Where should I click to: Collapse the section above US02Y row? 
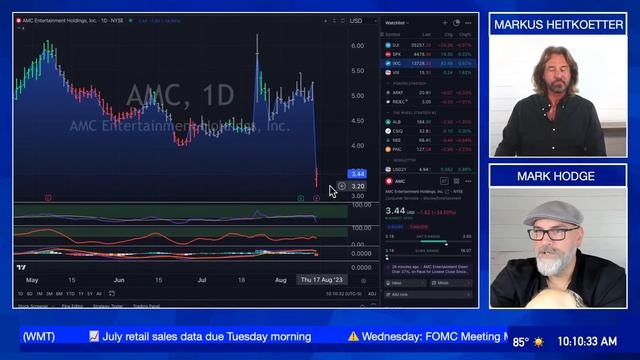pos(388,160)
